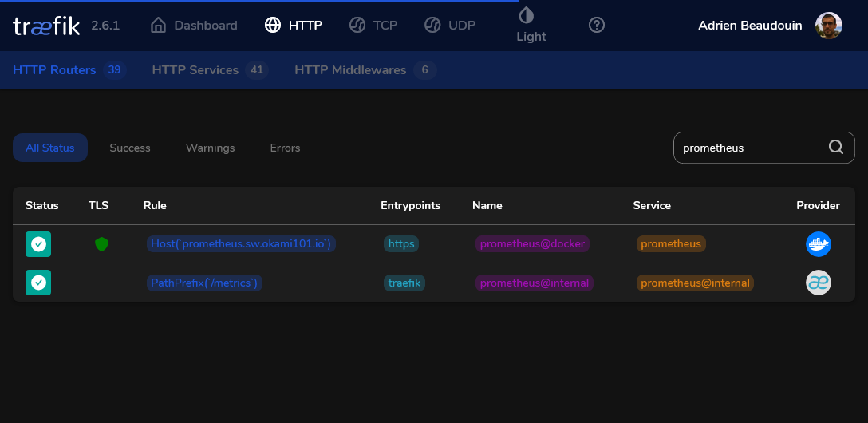Click the 41 services count badge
The image size is (868, 423).
point(257,70)
